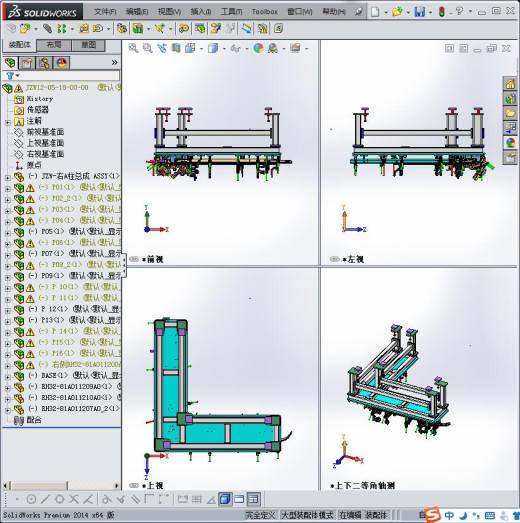Open the Design Library task pane
The height and width of the screenshot is (523, 520).
(510, 99)
